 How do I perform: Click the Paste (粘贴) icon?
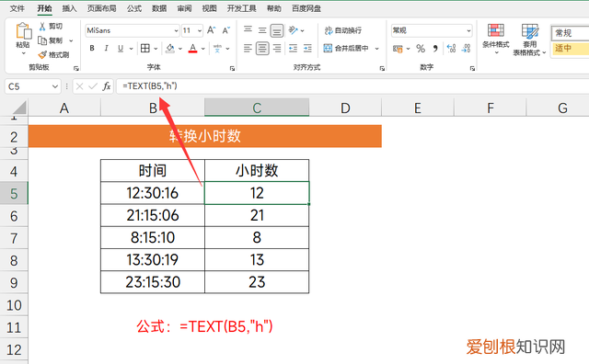(23, 30)
